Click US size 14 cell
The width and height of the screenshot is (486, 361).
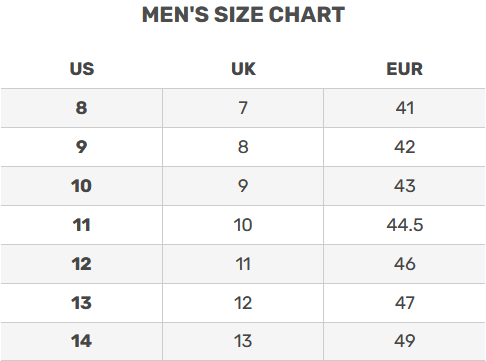click(82, 341)
